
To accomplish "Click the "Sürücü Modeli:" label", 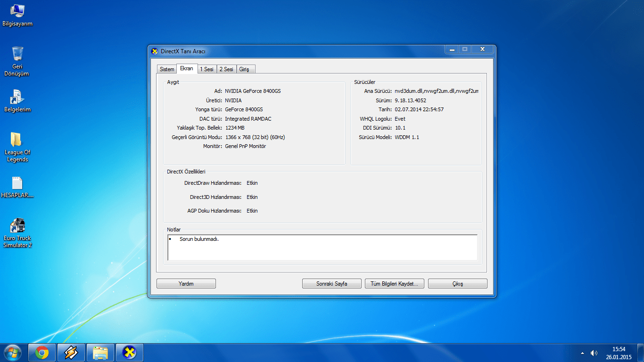I will (375, 137).
